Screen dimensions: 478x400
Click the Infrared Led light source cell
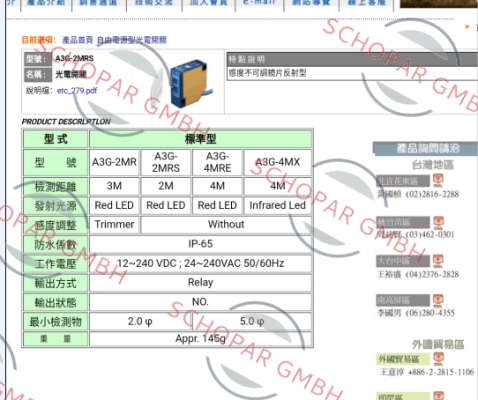click(x=278, y=205)
